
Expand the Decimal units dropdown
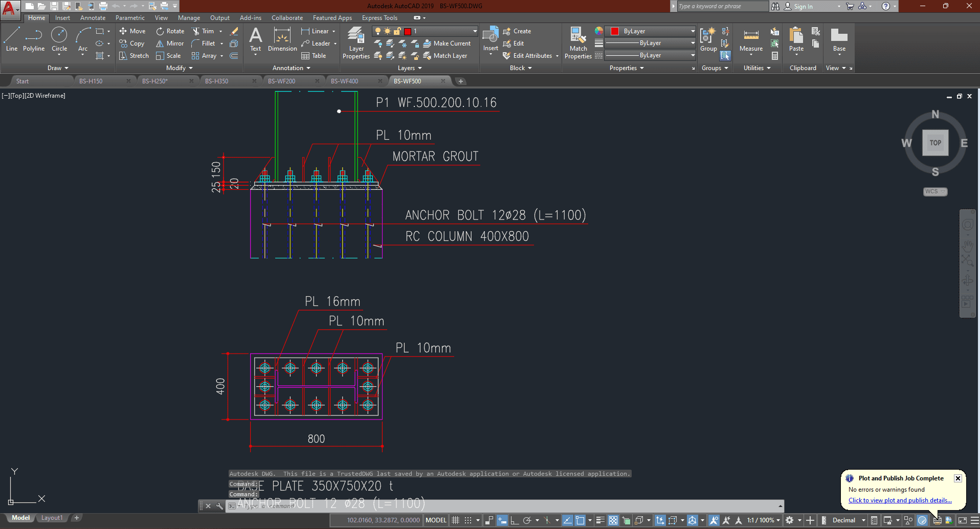(x=863, y=520)
